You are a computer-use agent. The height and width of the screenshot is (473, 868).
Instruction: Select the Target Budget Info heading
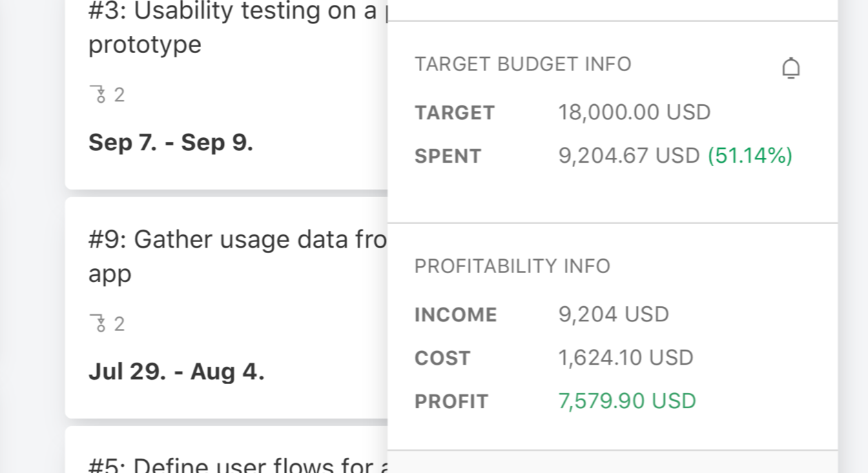pos(523,64)
